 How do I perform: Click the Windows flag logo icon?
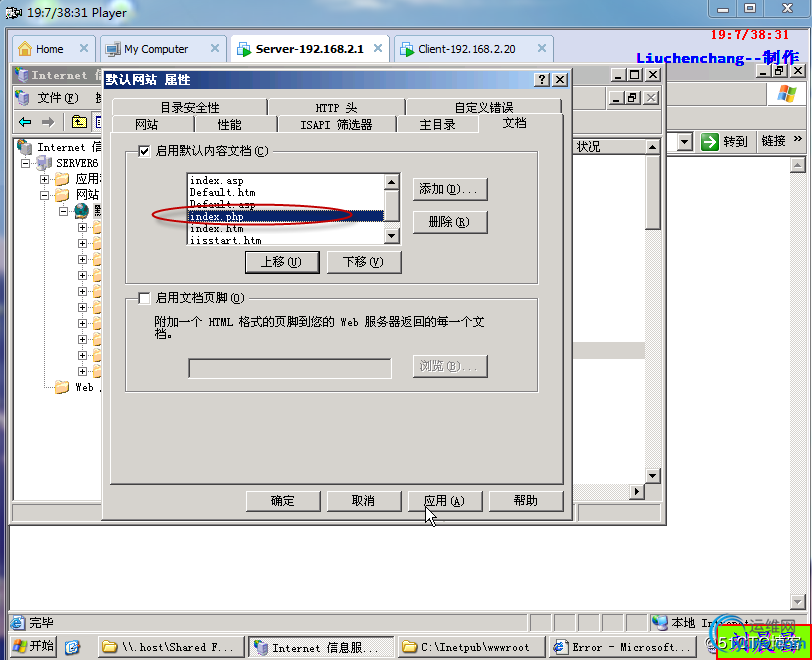pyautogui.click(x=787, y=94)
